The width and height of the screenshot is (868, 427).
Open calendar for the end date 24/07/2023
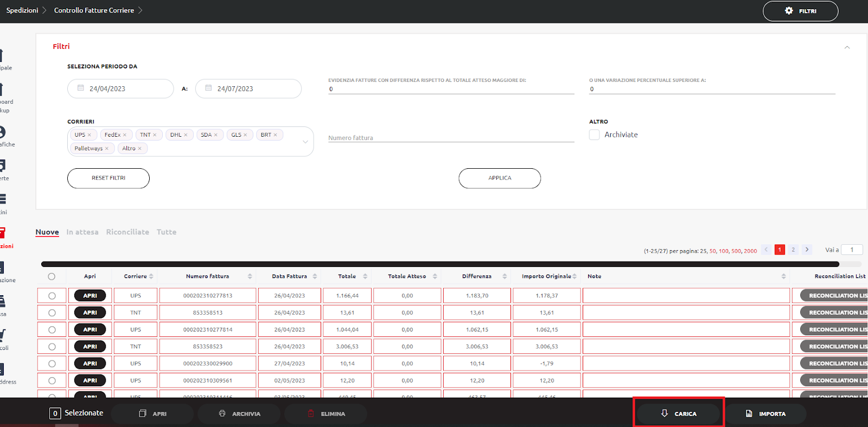208,88
